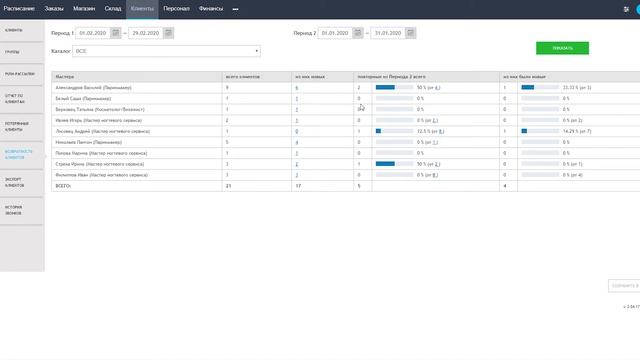Screen dimensions: 640x360
Task: Open new clients link in Филиппов Иван row
Action: pos(297,175)
